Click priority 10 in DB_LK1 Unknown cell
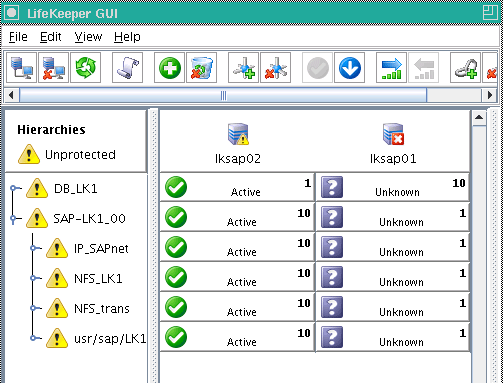The image size is (503, 383). 459,183
